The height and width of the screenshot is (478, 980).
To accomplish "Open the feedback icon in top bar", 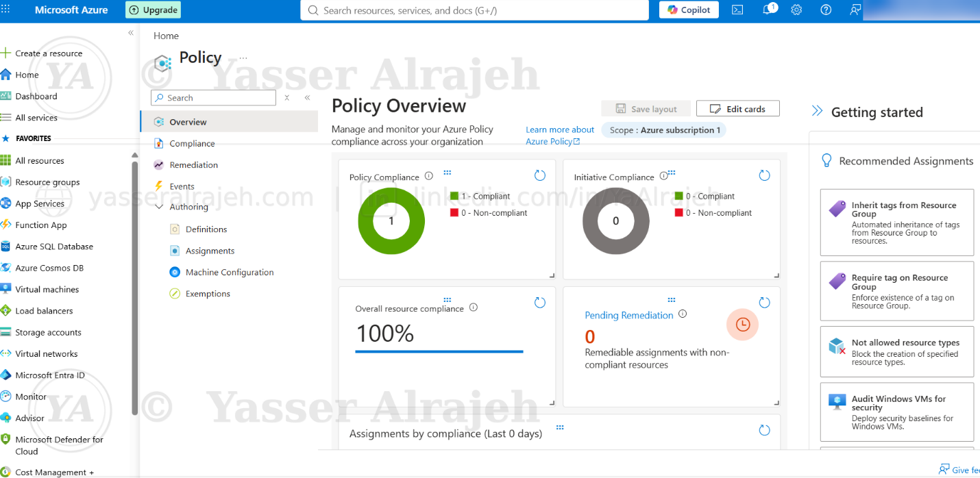I will [x=855, y=10].
